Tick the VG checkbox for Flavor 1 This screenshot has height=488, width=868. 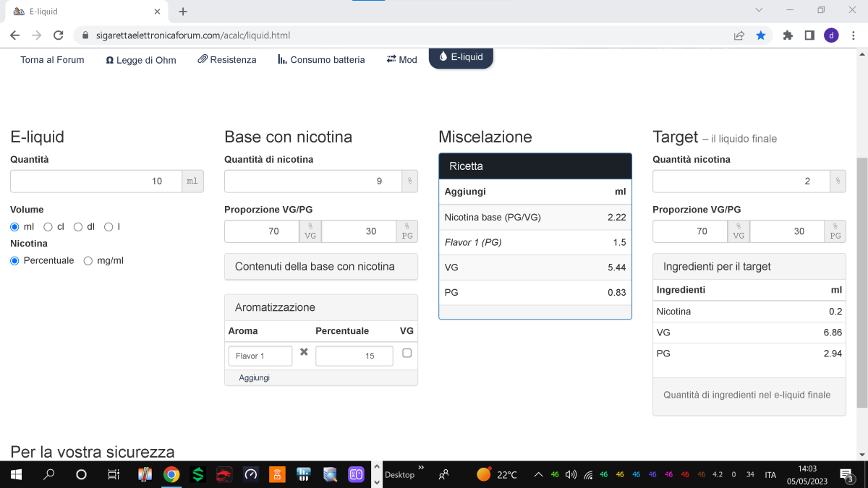[407, 353]
